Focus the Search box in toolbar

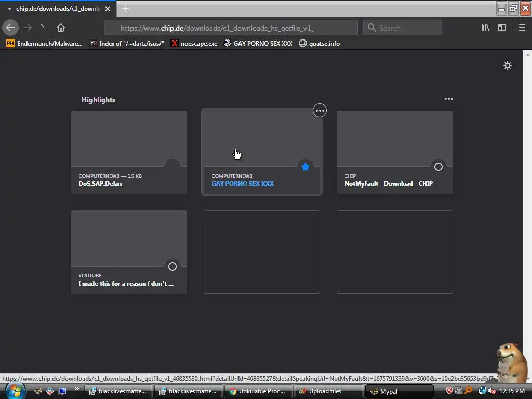tap(403, 28)
